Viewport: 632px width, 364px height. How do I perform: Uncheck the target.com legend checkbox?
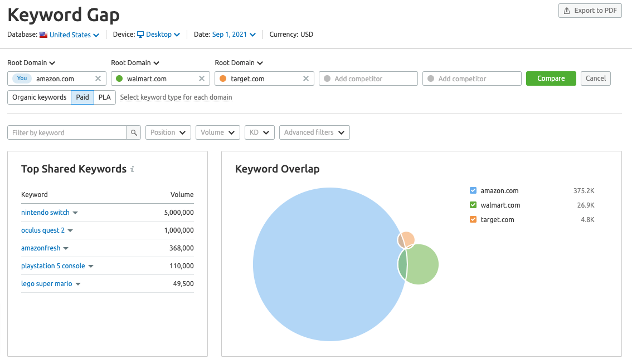point(473,219)
